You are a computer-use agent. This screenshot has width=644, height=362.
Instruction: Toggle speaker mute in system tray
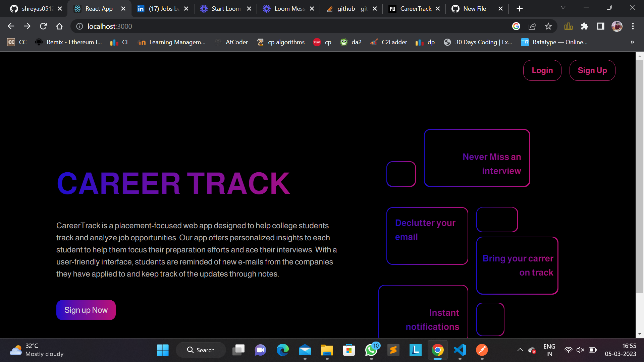point(580,350)
